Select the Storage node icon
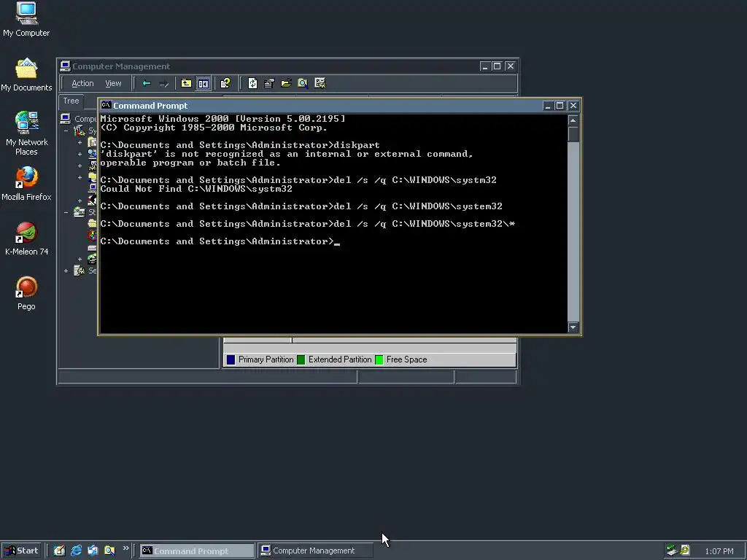This screenshot has height=560, width=747. (x=79, y=212)
